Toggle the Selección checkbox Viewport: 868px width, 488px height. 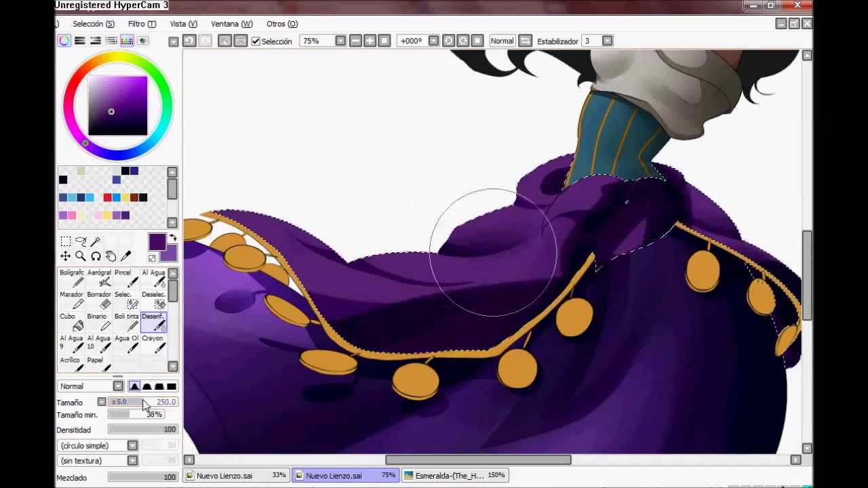point(256,41)
